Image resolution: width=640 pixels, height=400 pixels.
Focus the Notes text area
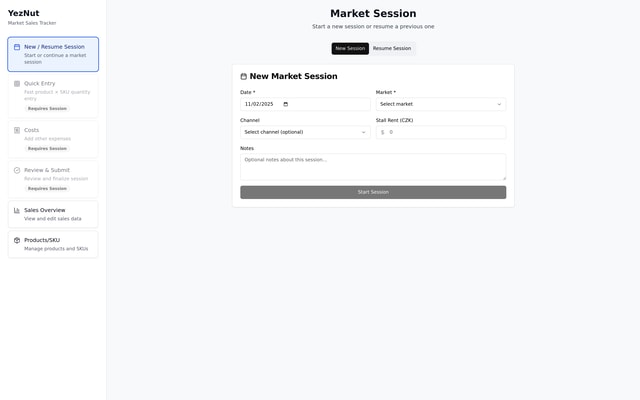(x=372, y=166)
